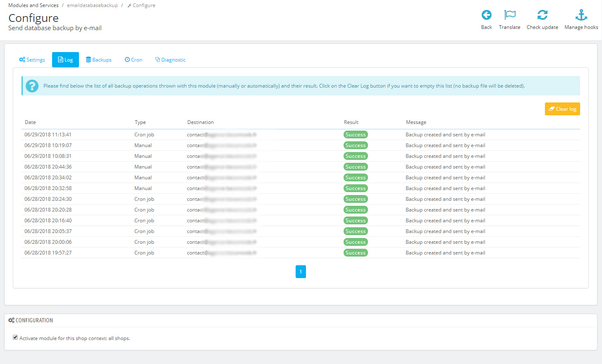Click the Date column header
Viewport: 602px width, 364px height.
coord(30,122)
